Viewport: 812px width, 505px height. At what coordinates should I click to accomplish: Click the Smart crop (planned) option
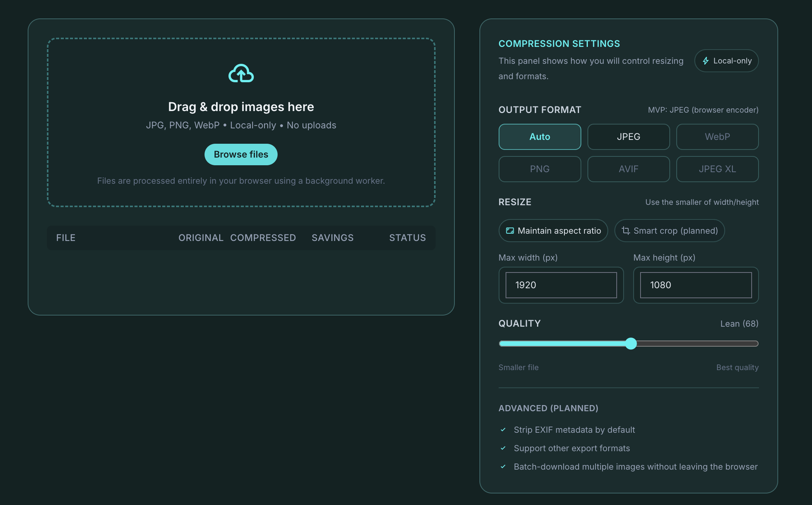(x=669, y=231)
